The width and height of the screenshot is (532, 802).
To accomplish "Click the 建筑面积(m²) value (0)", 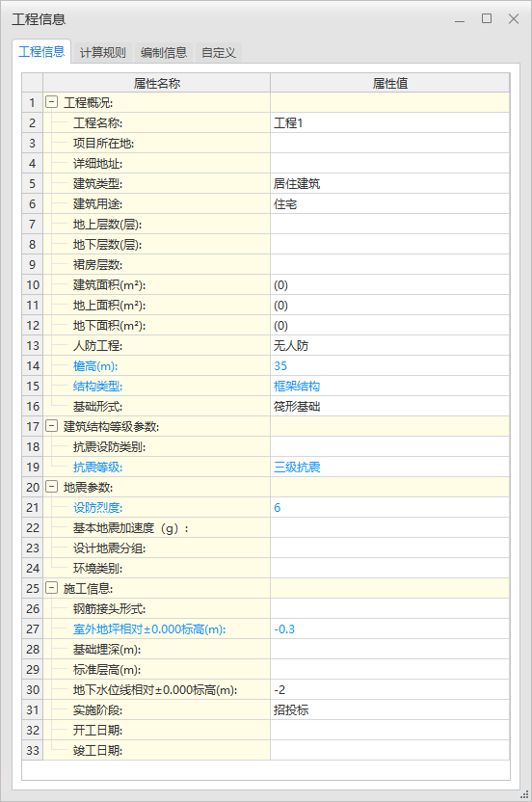I will [389, 285].
